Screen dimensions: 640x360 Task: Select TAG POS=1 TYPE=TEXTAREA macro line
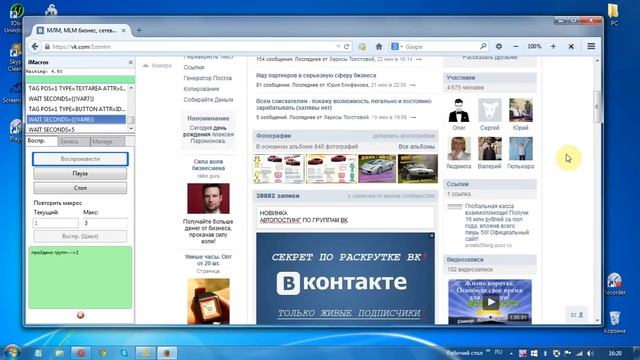(77, 88)
